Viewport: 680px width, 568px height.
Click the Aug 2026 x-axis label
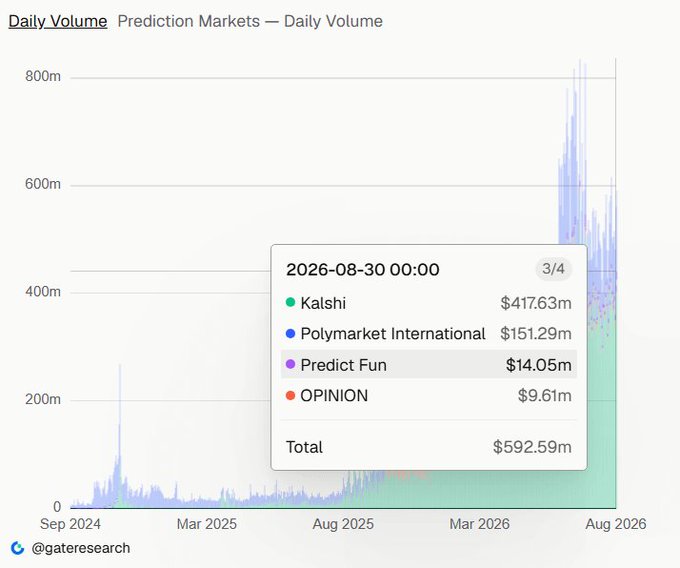[616, 524]
